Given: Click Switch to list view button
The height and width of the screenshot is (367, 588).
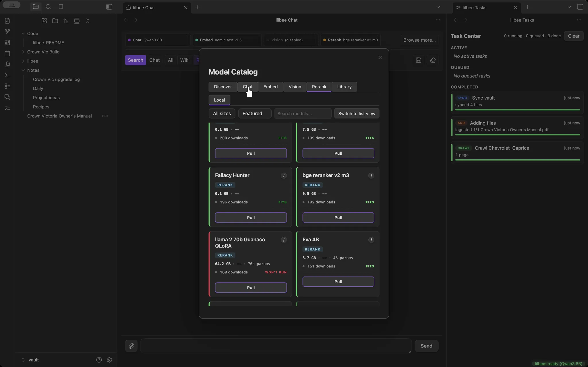Looking at the screenshot, I should pyautogui.click(x=357, y=113).
